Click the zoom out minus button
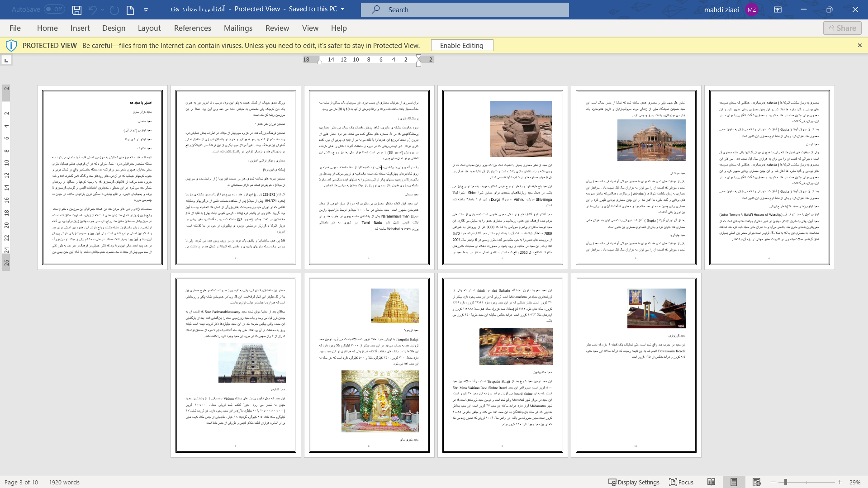This screenshot has height=488, width=868. (773, 482)
